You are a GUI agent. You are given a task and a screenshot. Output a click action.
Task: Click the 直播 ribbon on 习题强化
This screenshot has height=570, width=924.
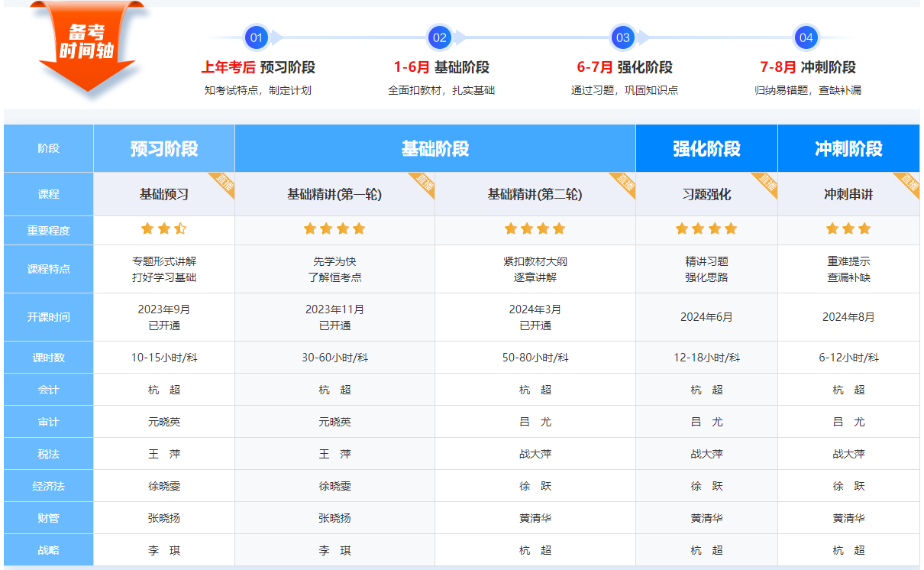tap(767, 183)
